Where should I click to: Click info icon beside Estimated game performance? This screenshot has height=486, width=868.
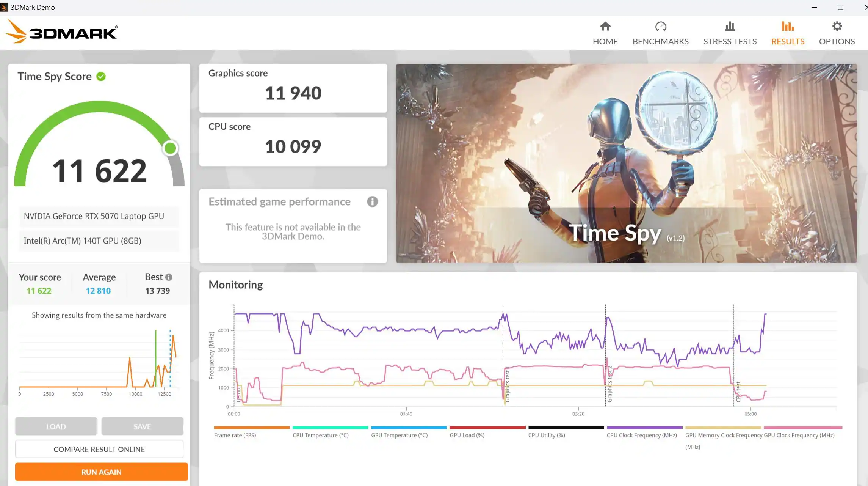372,202
